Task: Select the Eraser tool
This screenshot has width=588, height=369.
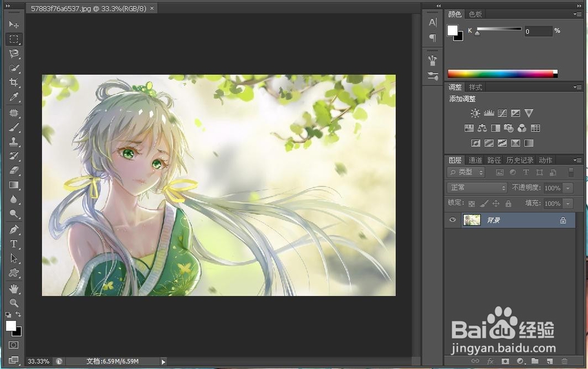Action: 14,171
